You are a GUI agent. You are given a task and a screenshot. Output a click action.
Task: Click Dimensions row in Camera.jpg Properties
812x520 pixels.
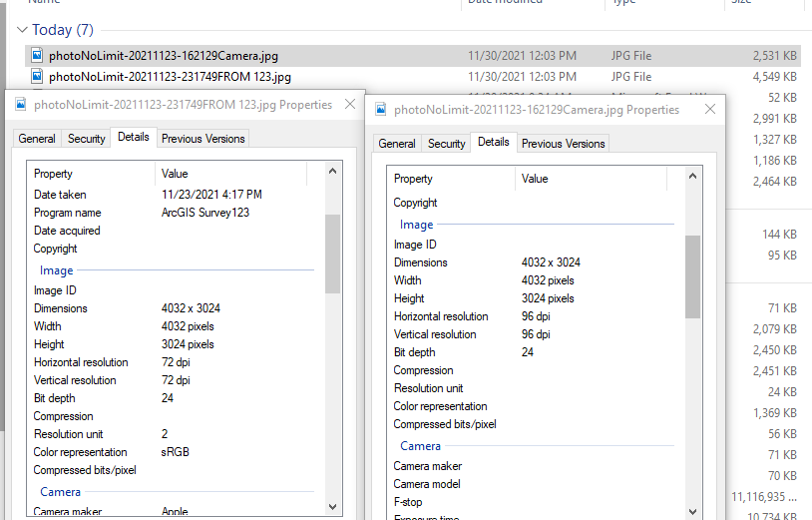[x=536, y=262]
